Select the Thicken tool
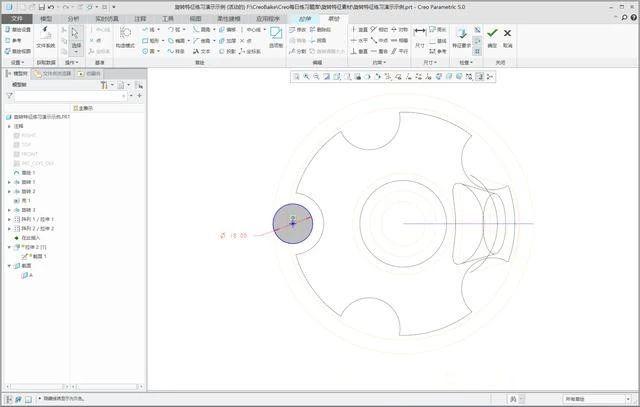 point(227,41)
